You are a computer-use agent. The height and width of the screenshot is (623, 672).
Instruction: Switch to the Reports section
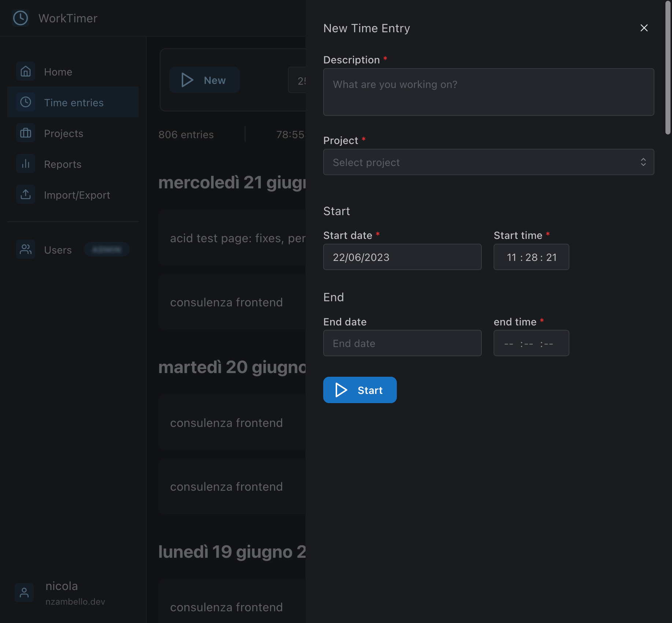point(62,164)
